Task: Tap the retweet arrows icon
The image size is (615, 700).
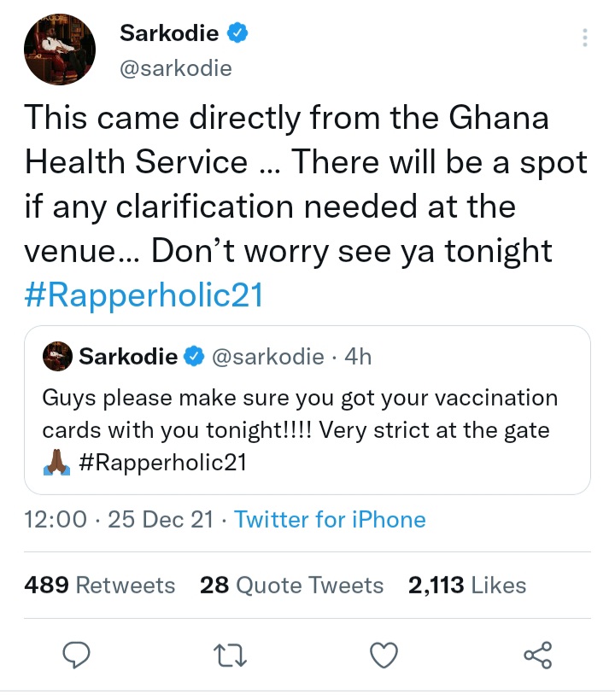Action: [x=231, y=656]
